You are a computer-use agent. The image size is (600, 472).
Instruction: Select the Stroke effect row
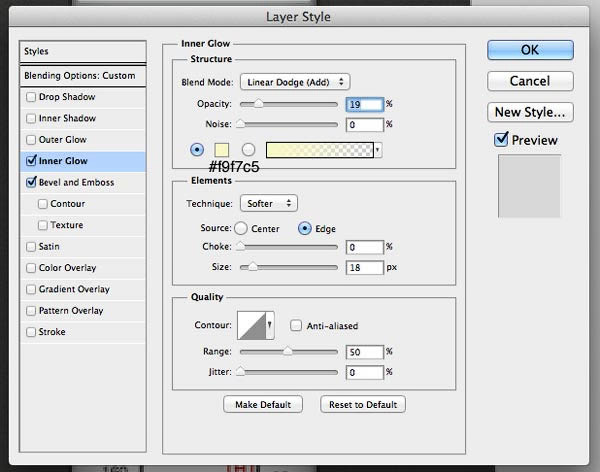[x=83, y=332]
